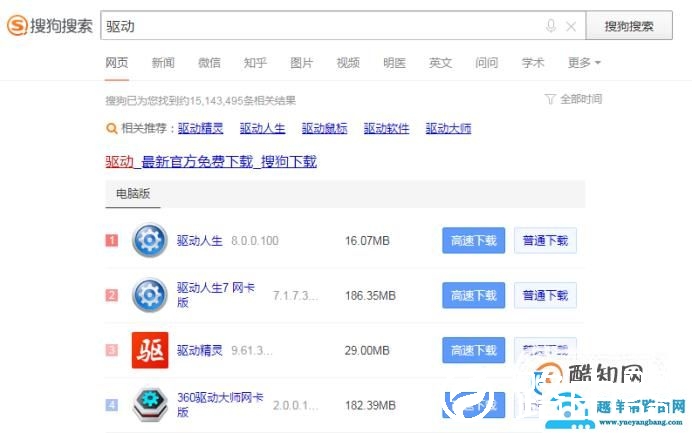
Task: Click rank badge number 2
Action: pyautogui.click(x=112, y=295)
